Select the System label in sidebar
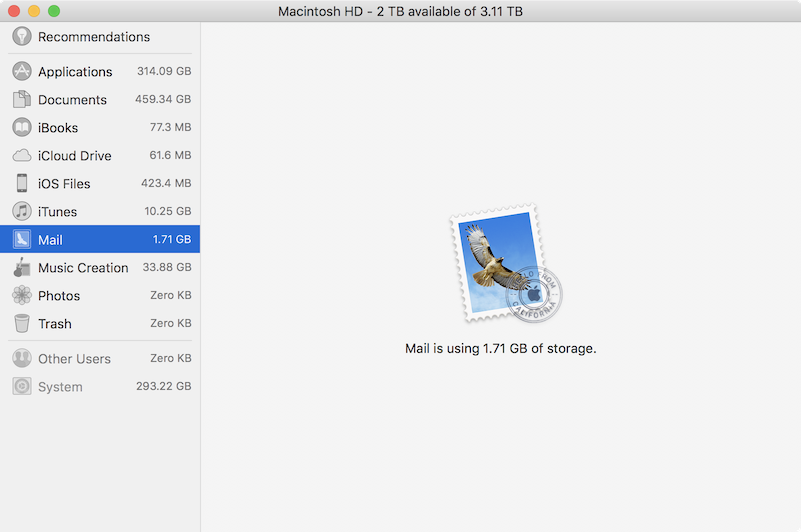Viewport: 801px width, 532px height. pos(60,387)
